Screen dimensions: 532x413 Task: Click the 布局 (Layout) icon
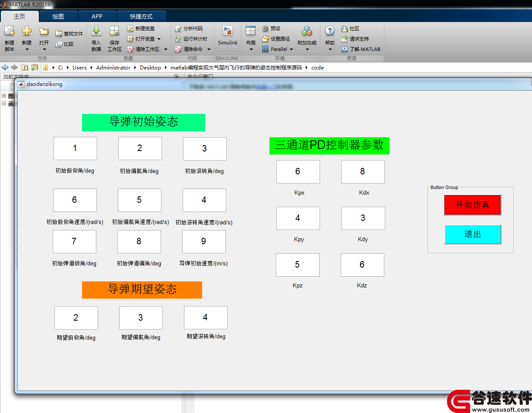(x=250, y=31)
